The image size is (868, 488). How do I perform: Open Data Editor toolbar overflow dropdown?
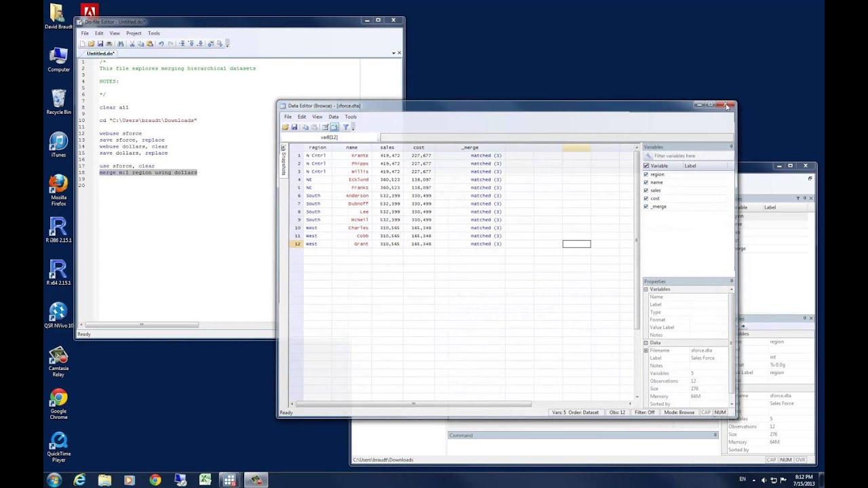[x=353, y=127]
